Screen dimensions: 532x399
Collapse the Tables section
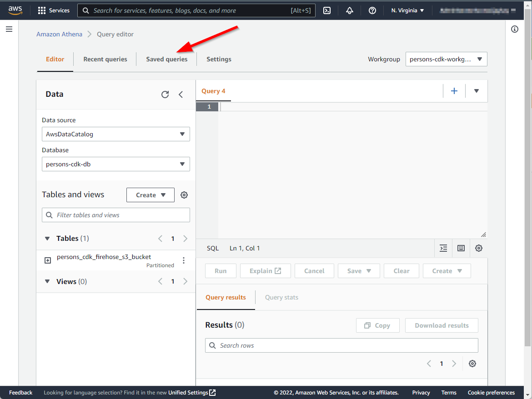pos(47,239)
